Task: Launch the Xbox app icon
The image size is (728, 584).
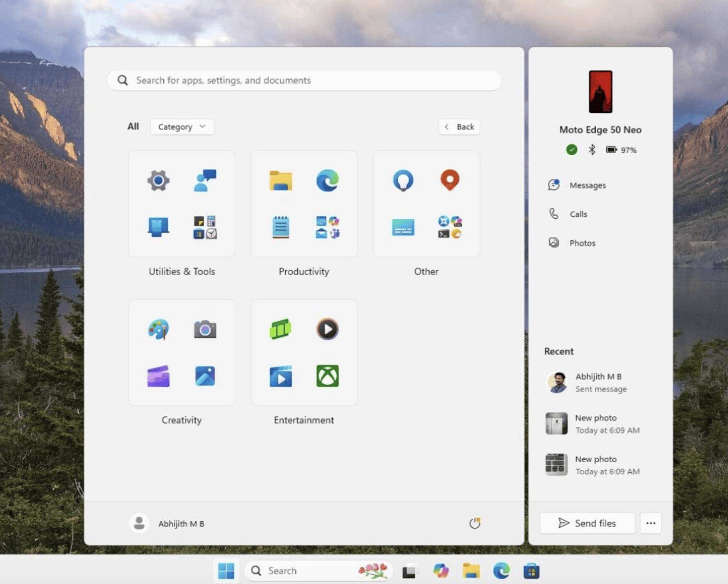Action: [327, 376]
